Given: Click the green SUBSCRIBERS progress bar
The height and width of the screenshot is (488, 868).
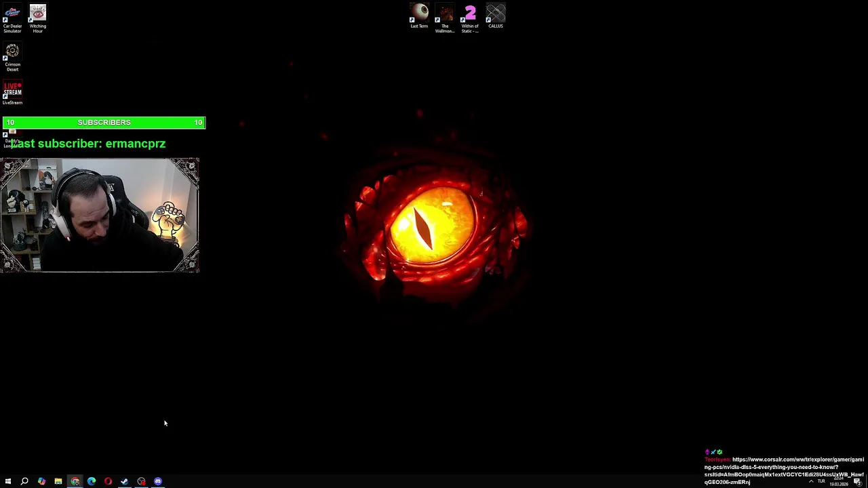Looking at the screenshot, I should (104, 123).
